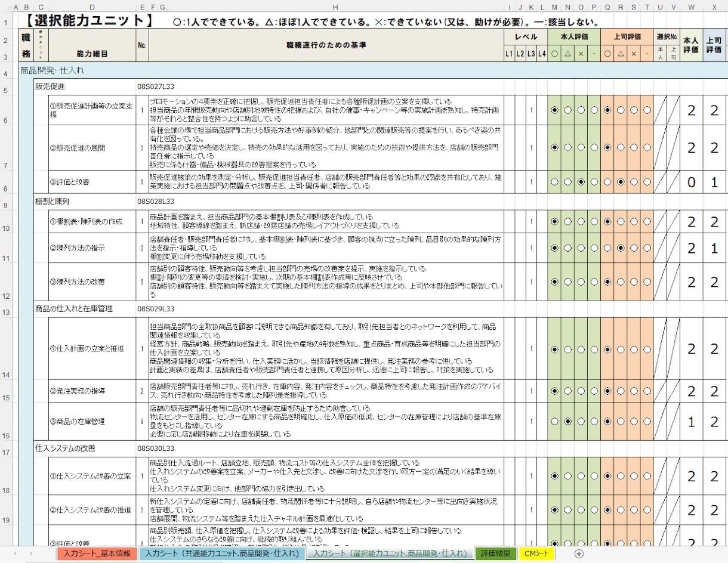Set supervisor × for ①仕入計画の立案と推進

pos(634,349)
